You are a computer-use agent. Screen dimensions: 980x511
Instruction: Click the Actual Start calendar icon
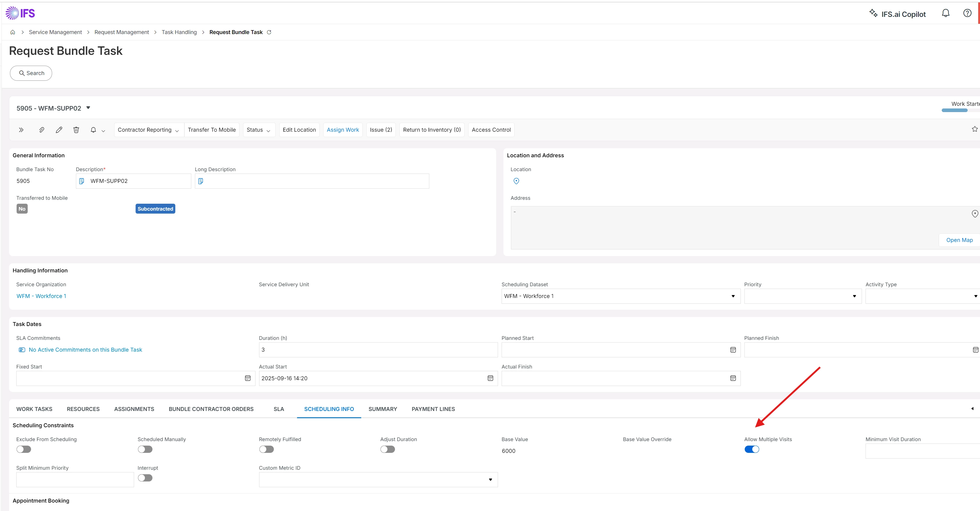coord(490,378)
